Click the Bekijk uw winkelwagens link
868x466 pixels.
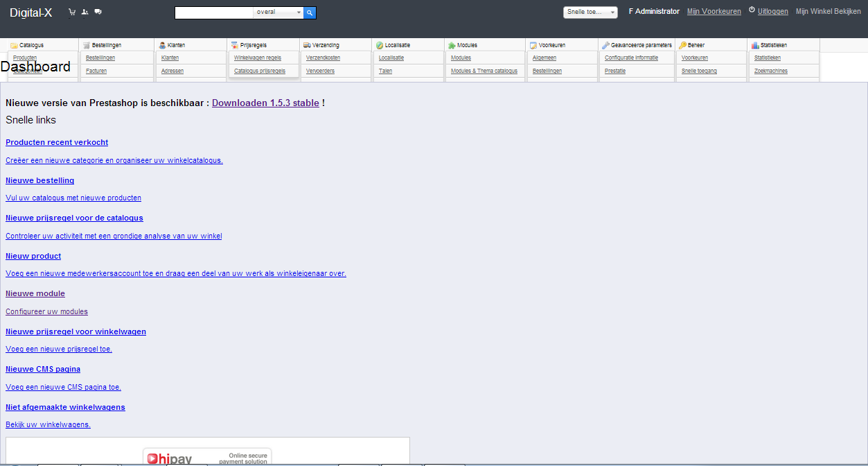click(x=48, y=424)
